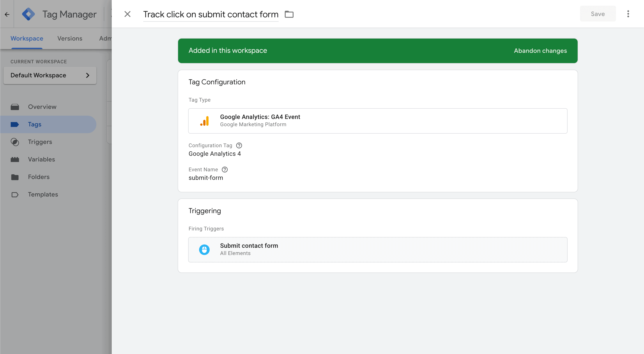This screenshot has width=644, height=354.
Task: Click the folder icon beside the tag name
Action: tap(289, 14)
